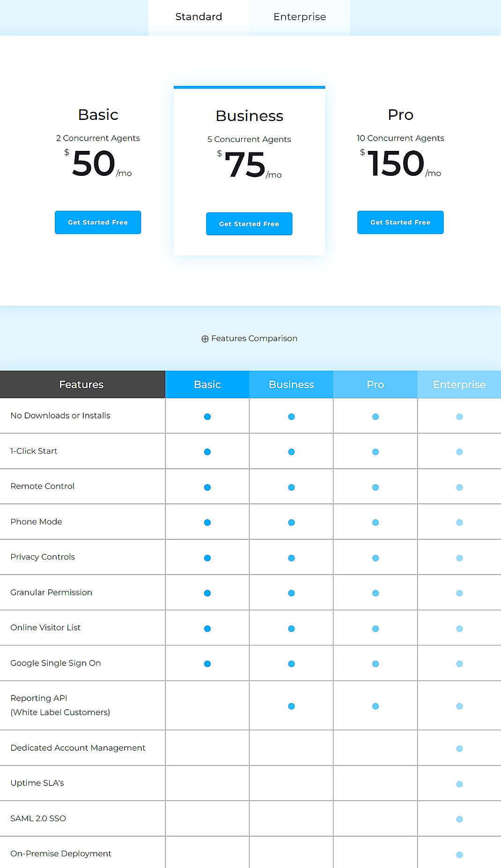The width and height of the screenshot is (501, 868).
Task: Click the Pro plan title
Action: click(x=401, y=115)
